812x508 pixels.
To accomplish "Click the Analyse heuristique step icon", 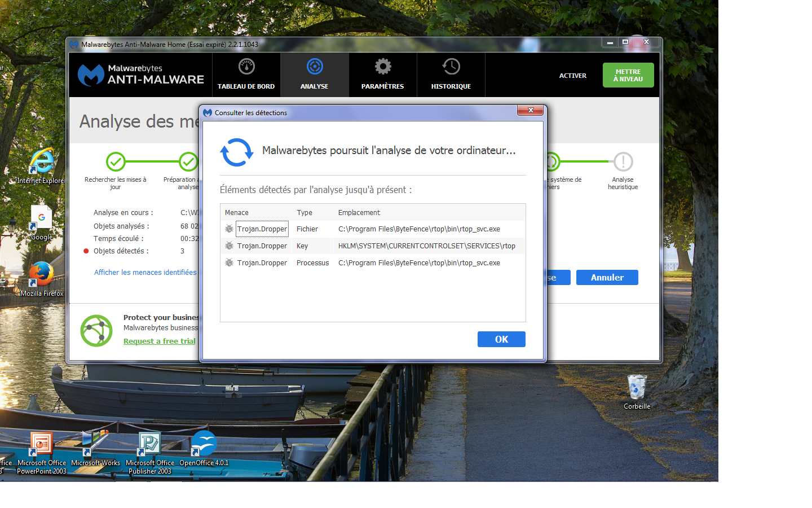I will tap(623, 162).
